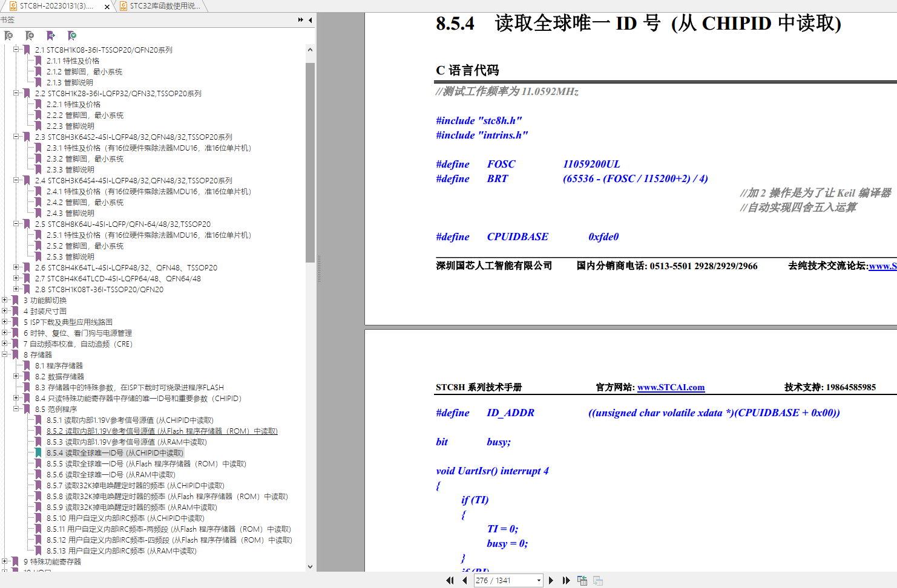Open bookmark 8.5.2 读取内部1.19V (Flash ROM)

tap(162, 431)
